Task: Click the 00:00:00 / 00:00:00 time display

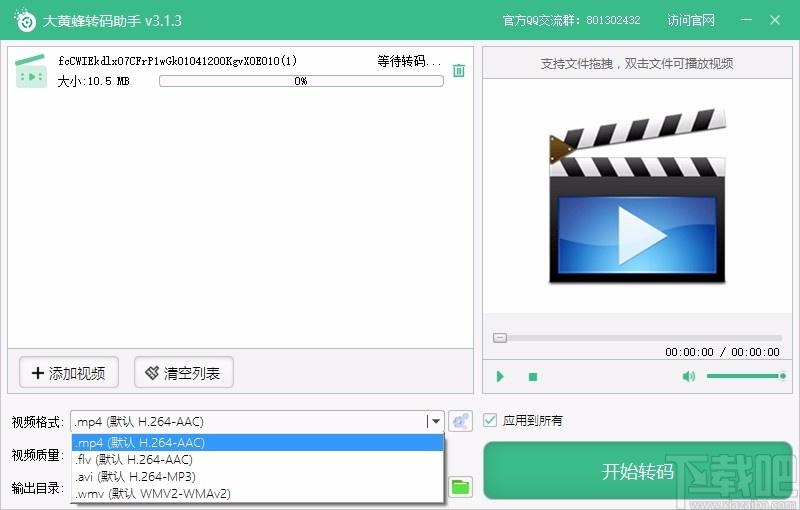Action: 722,352
